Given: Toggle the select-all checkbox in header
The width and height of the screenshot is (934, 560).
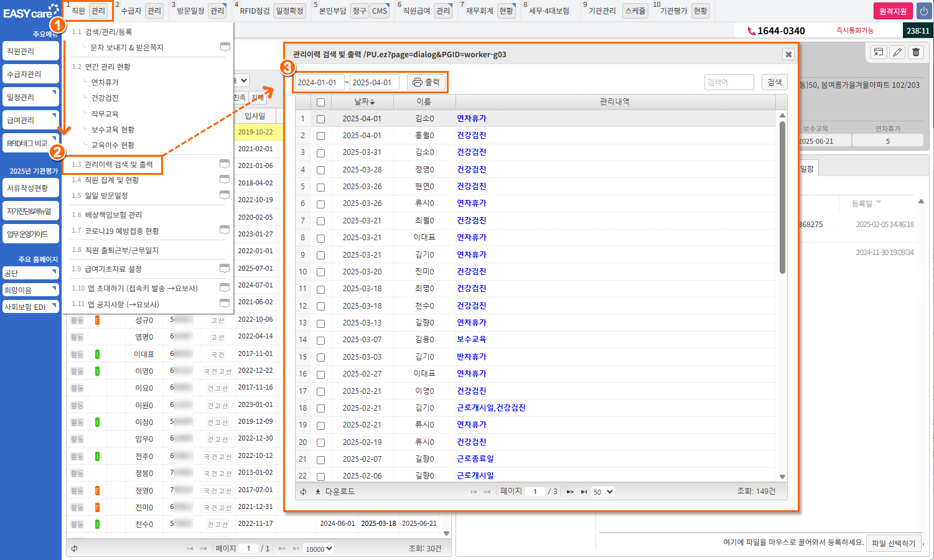Looking at the screenshot, I should click(x=320, y=102).
